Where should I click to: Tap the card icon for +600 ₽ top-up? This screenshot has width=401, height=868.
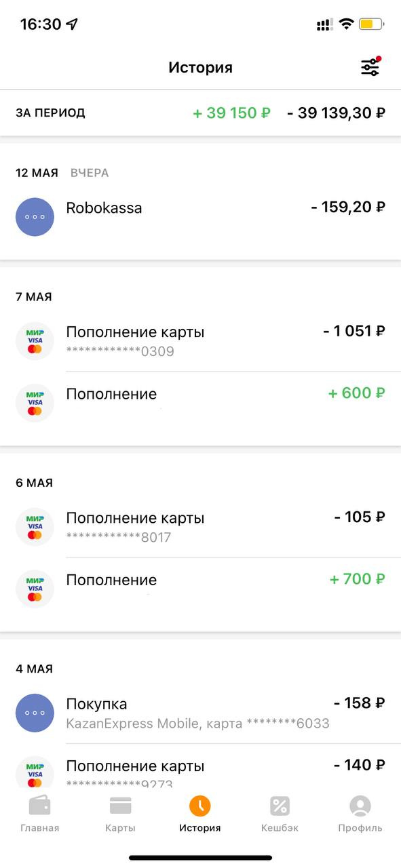click(x=35, y=403)
